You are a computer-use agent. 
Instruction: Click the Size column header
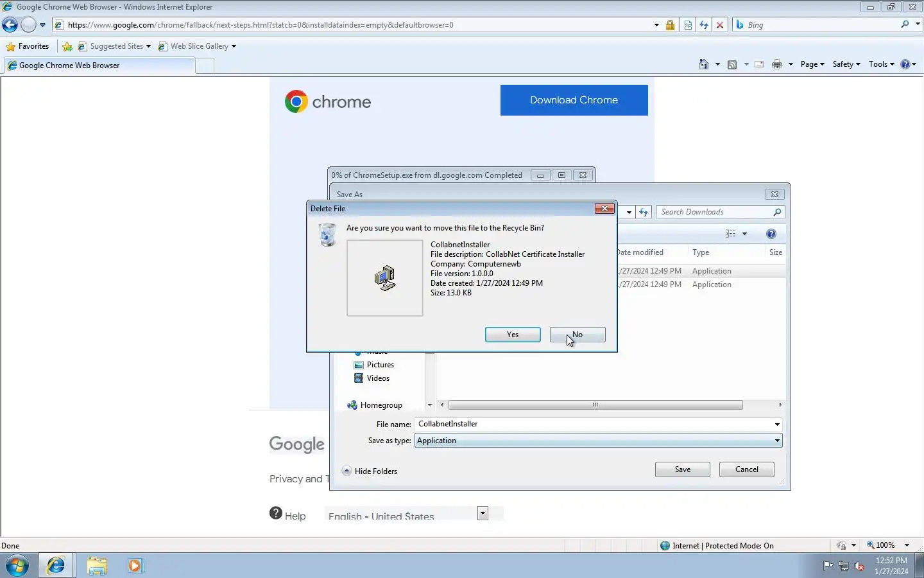point(776,252)
